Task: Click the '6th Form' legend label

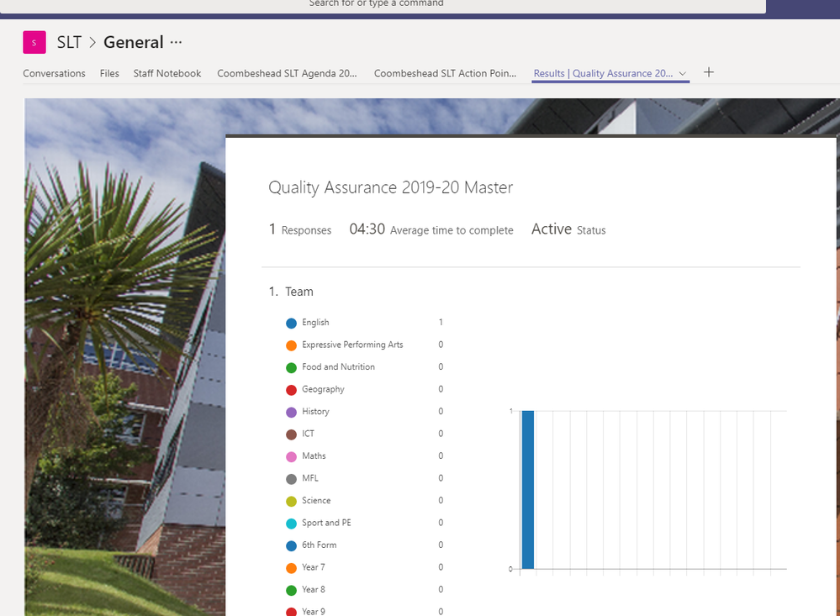Action: (320, 545)
